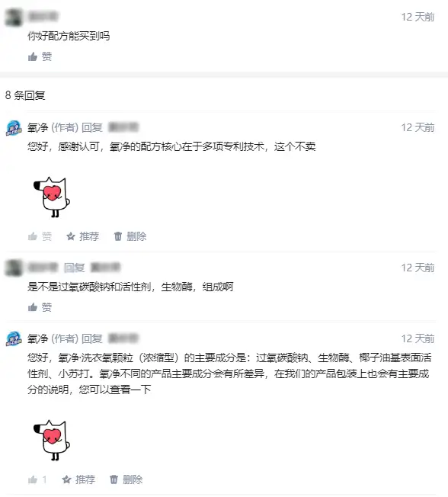This screenshot has width=448, height=497.
Task: Click the 12 天前 timestamp on the top comment
Action: (x=418, y=17)
